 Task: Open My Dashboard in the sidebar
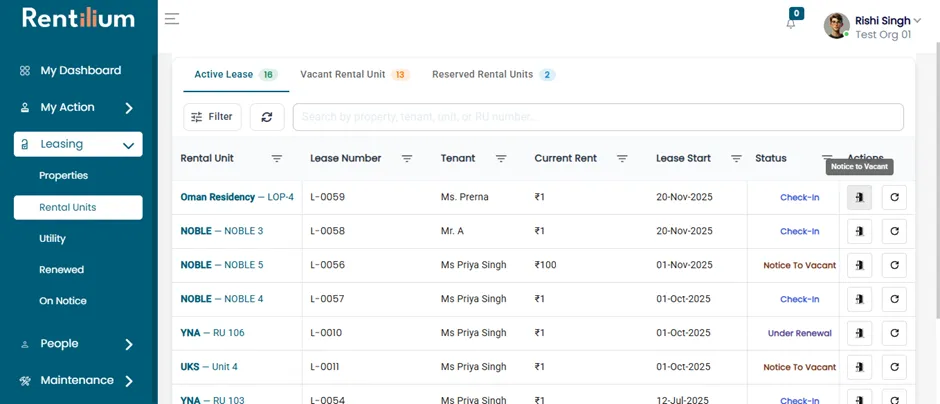click(79, 70)
